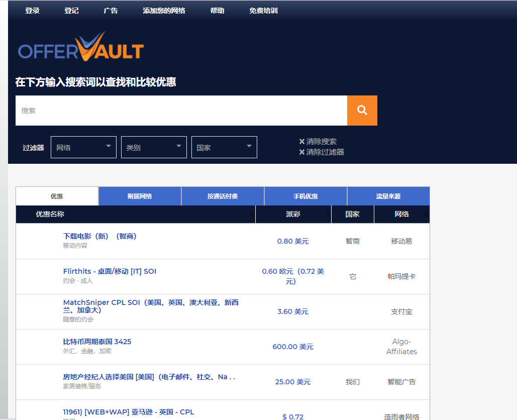Screen dimensions: 517x420
Task: Click the orange search magnifier button
Action: 362,111
